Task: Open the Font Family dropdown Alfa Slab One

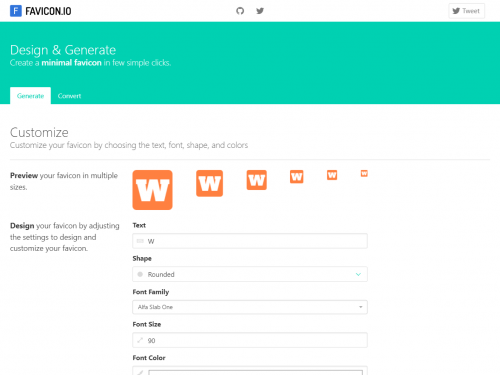Action: click(250, 307)
